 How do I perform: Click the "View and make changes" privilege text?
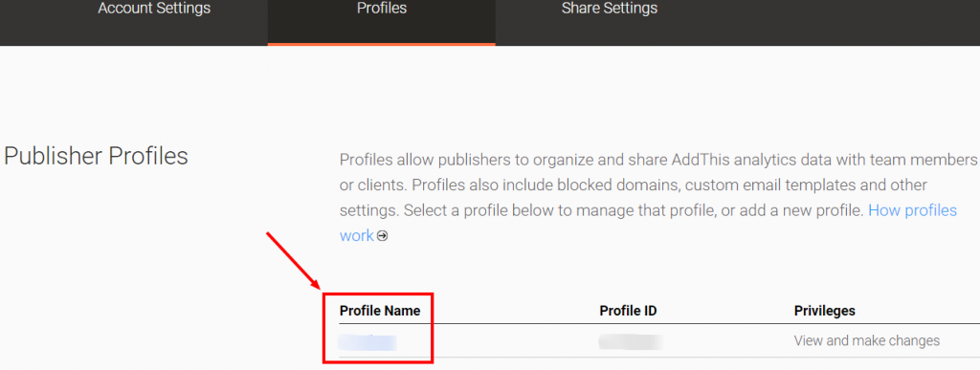pos(866,341)
